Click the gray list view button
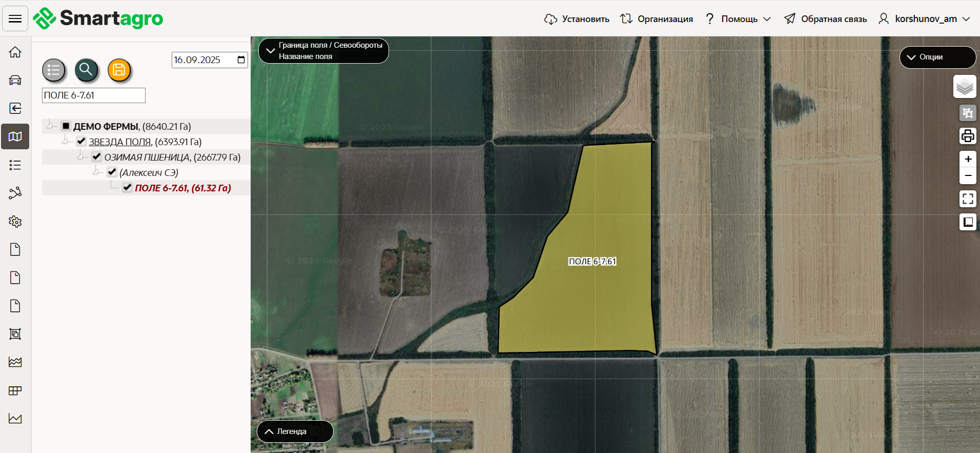This screenshot has width=980, height=453. click(x=54, y=70)
